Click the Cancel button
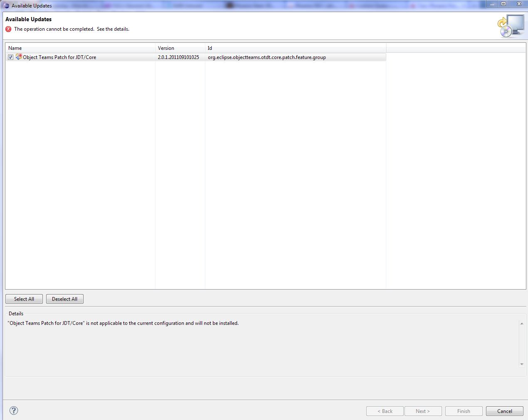The height and width of the screenshot is (420, 528). (505, 411)
